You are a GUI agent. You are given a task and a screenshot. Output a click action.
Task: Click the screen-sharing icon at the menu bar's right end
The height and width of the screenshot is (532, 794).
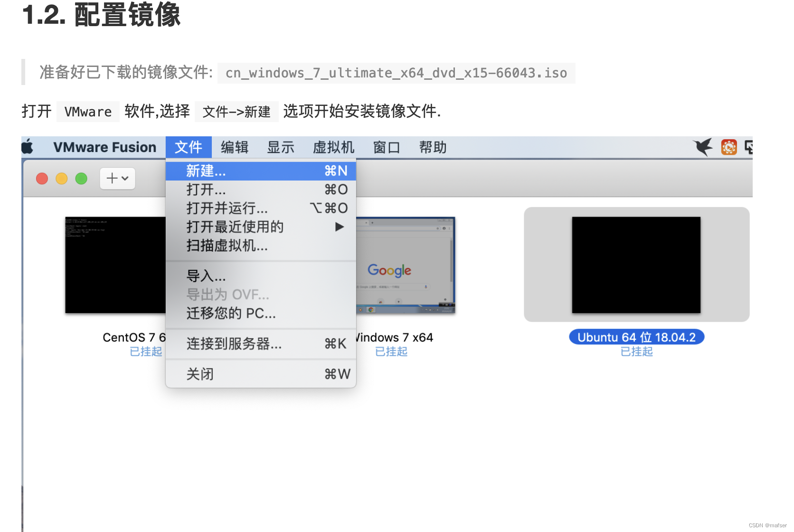pos(749,147)
